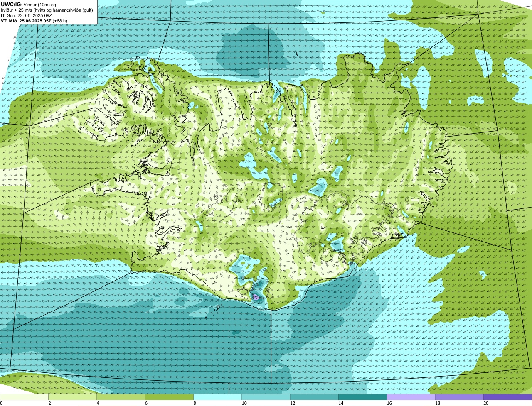Click the scale label '8'

(195, 403)
